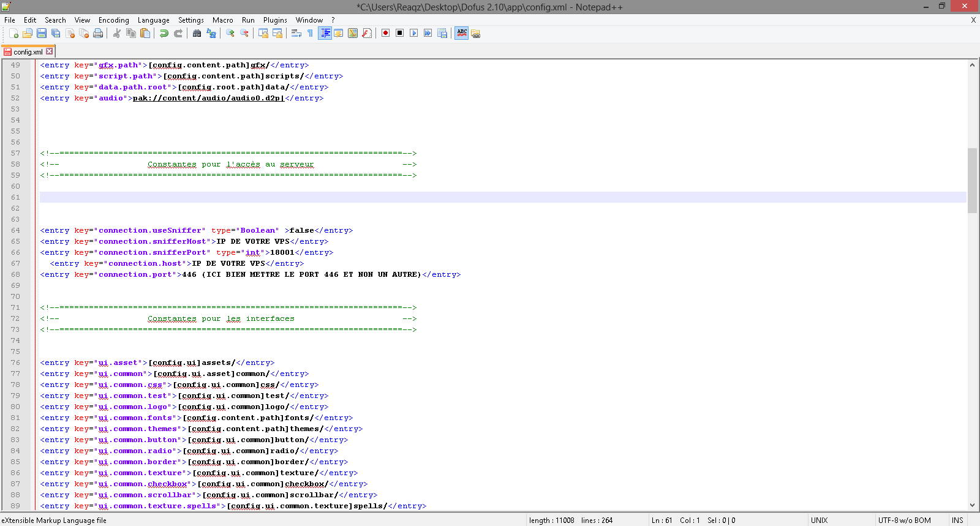Save the file with the Save icon
This screenshot has height=526, width=980.
point(42,33)
